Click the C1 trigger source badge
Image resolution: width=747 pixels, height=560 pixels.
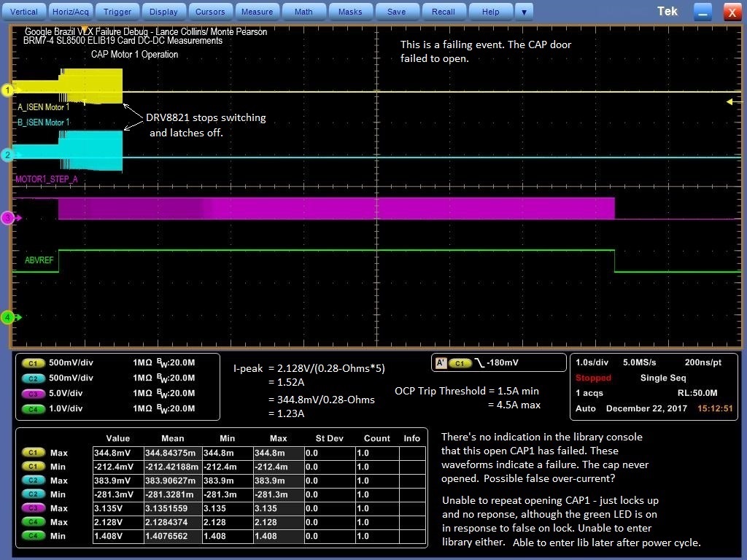[460, 363]
